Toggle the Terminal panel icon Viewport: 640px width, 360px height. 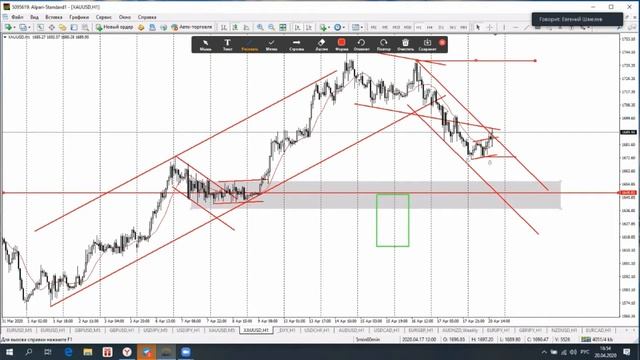pos(74,27)
